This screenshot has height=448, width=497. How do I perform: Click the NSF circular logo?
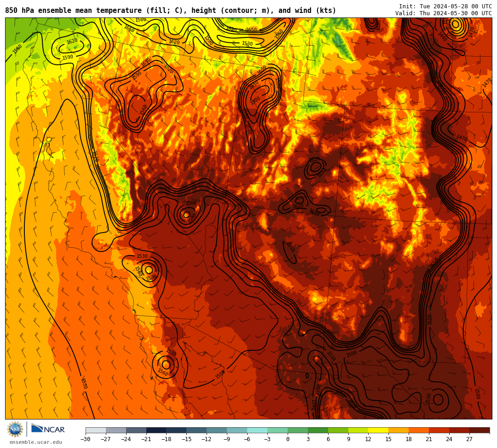tap(15, 430)
